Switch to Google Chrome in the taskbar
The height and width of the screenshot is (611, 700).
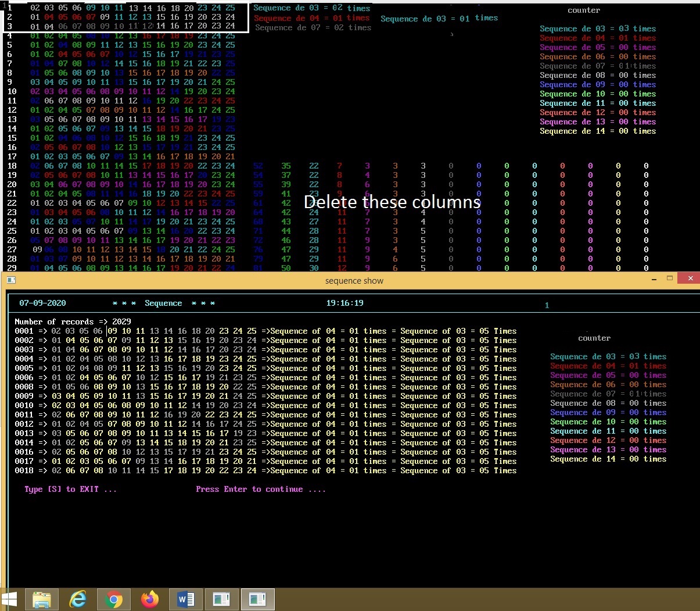coord(114,599)
